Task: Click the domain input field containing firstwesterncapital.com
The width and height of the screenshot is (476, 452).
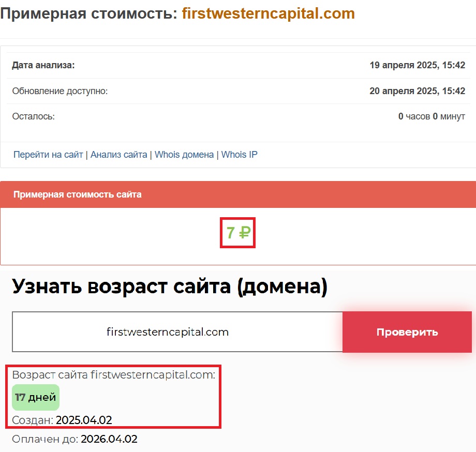Action: [177, 332]
